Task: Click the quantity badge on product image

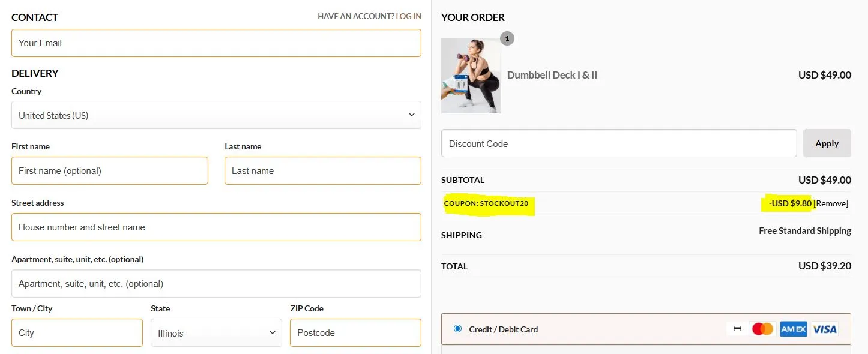Action: click(x=507, y=38)
